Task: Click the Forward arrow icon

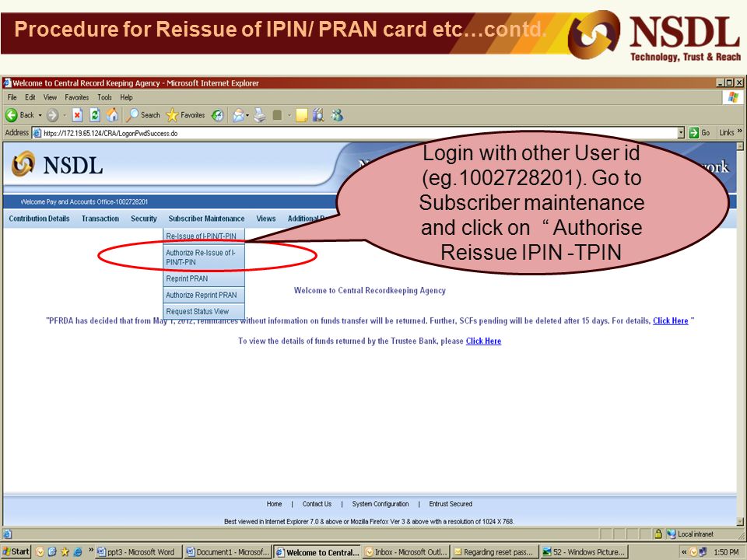Action: [x=52, y=115]
